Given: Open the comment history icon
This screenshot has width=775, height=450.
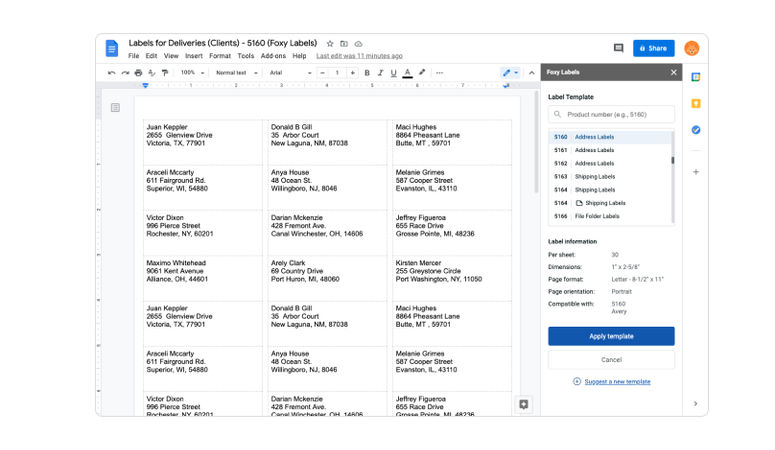Looking at the screenshot, I should point(618,48).
